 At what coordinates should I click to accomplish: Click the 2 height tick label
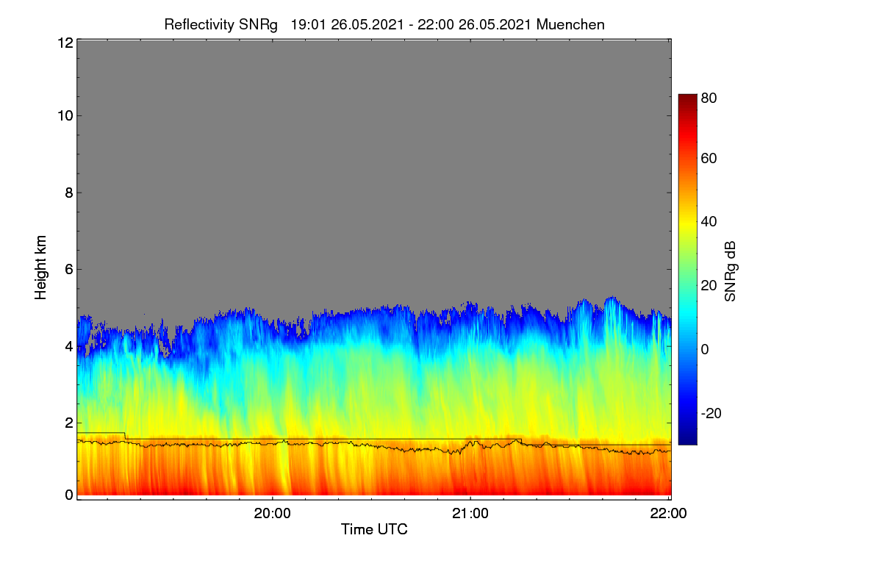click(x=68, y=423)
